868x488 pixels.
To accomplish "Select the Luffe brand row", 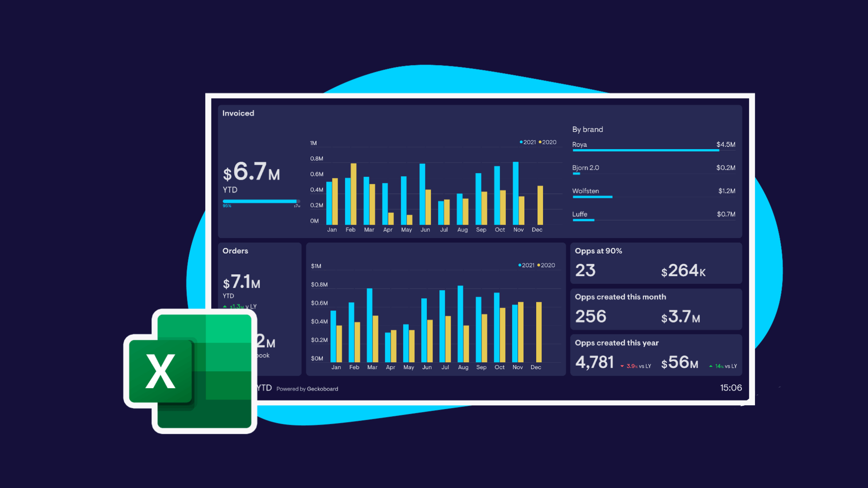I will click(x=654, y=216).
